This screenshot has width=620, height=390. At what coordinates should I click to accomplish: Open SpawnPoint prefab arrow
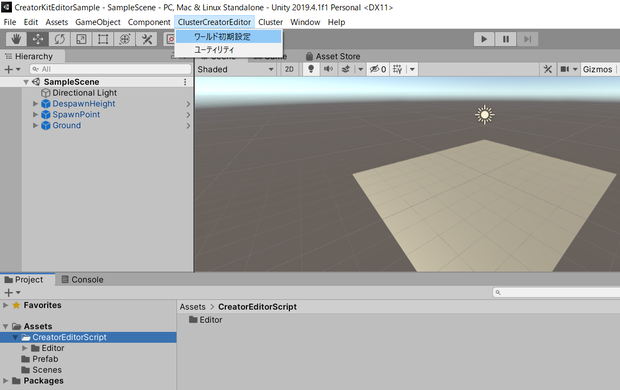188,115
